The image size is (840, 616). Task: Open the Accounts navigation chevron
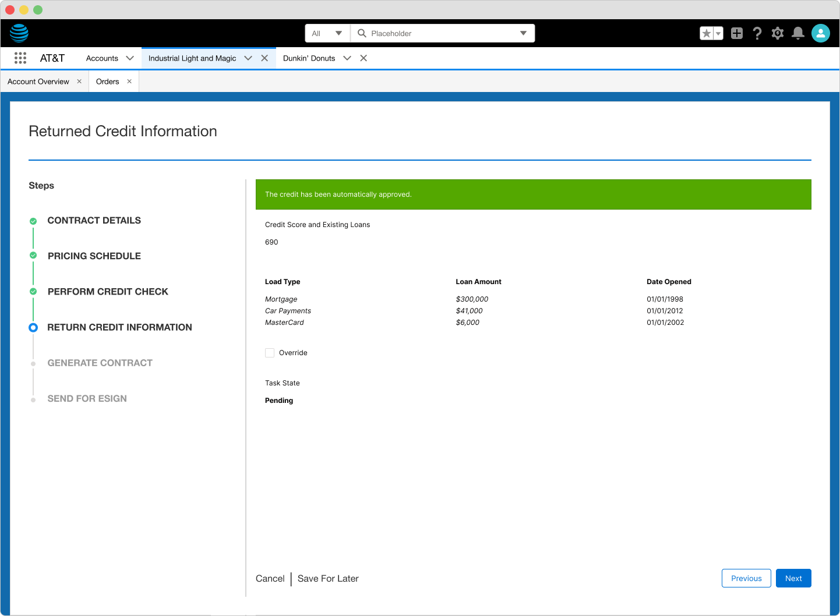pyautogui.click(x=130, y=58)
